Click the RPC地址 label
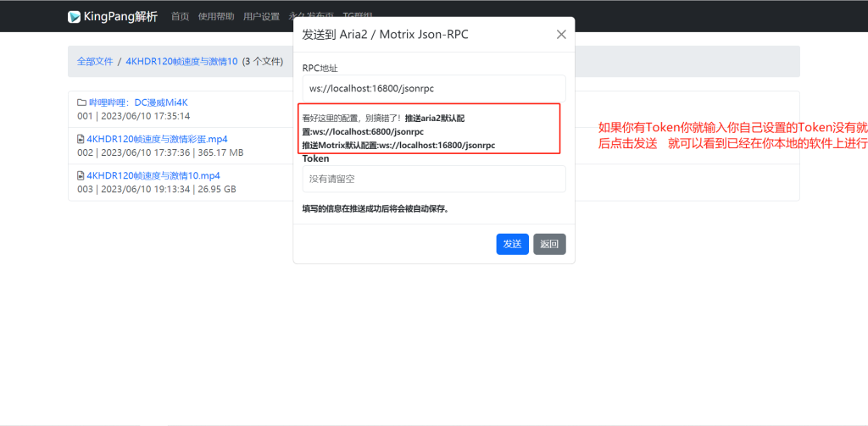 pos(320,68)
